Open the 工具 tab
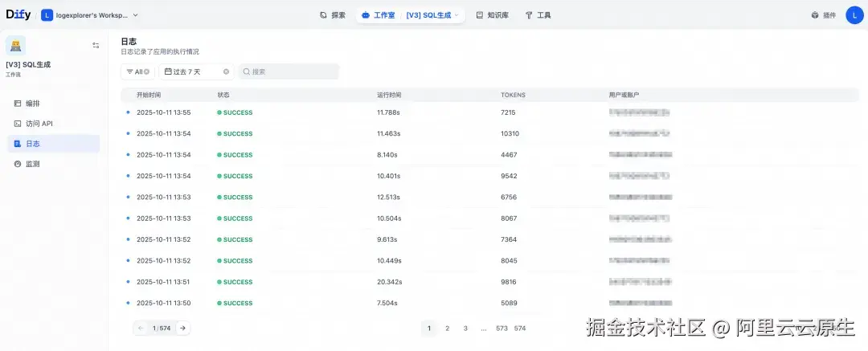 tap(538, 15)
